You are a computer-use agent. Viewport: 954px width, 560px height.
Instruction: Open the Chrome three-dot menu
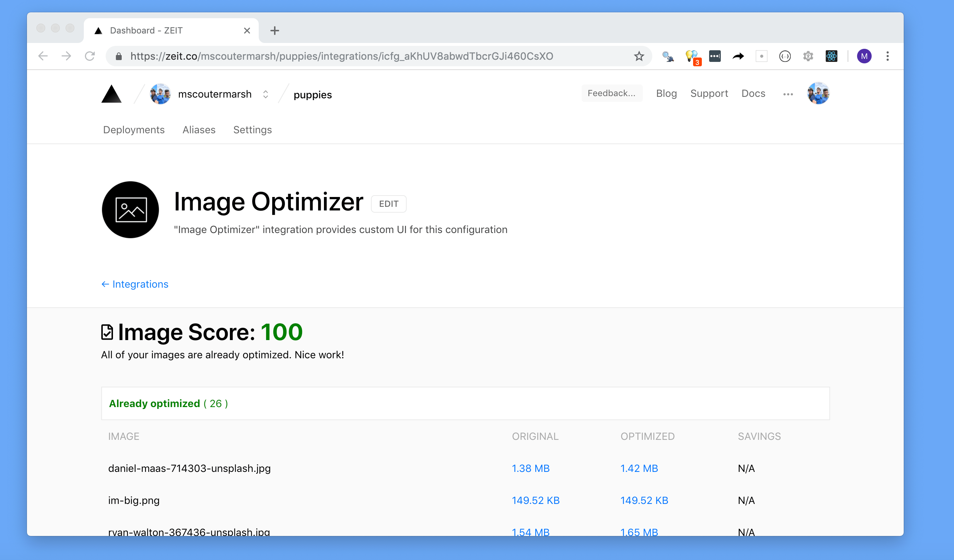[887, 56]
